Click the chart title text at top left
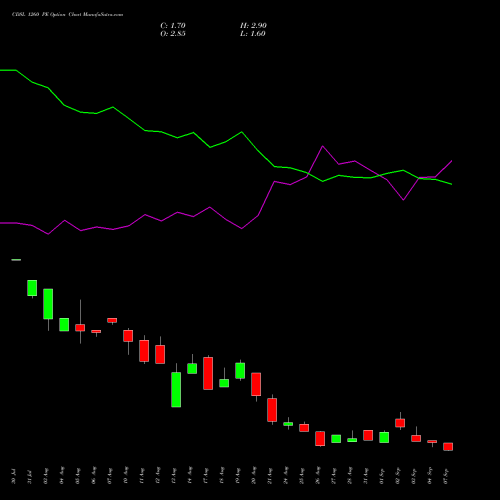The image size is (500, 500). pos(68,15)
